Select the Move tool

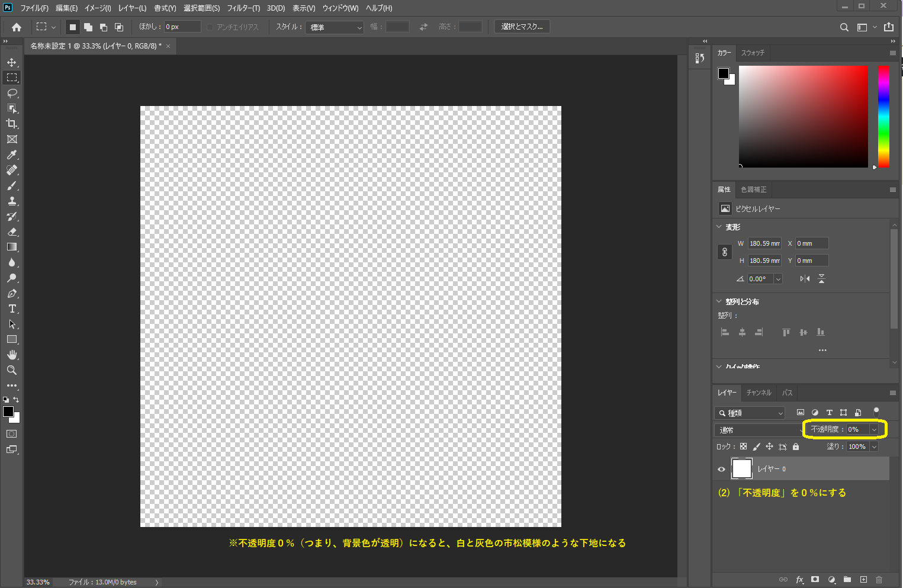pyautogui.click(x=12, y=62)
